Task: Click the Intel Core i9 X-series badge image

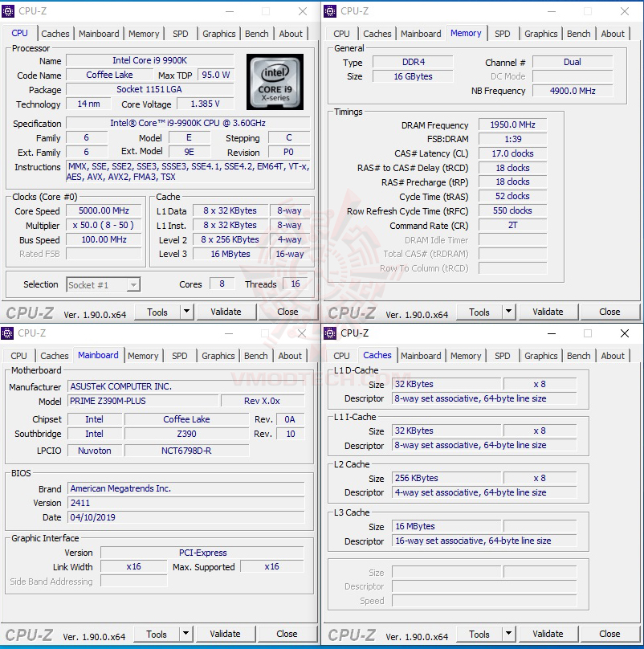Action: tap(275, 80)
